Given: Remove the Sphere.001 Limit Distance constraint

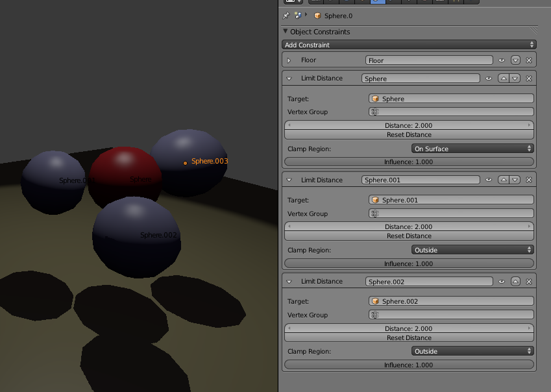Looking at the screenshot, I should coord(529,180).
